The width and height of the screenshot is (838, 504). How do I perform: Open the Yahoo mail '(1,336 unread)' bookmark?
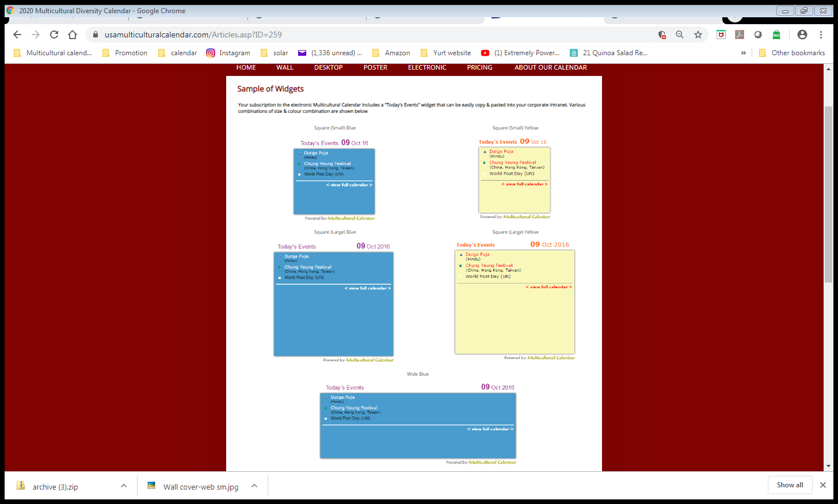pyautogui.click(x=330, y=53)
